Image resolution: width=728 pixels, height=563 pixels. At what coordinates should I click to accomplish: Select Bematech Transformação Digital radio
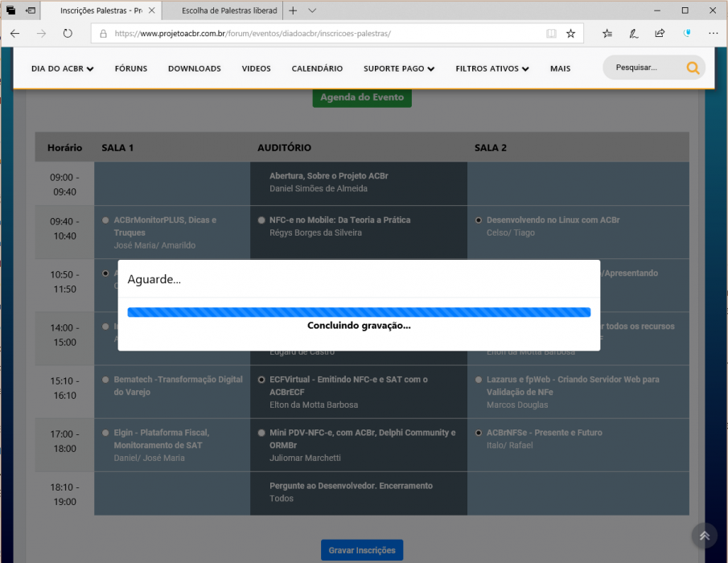coord(106,380)
